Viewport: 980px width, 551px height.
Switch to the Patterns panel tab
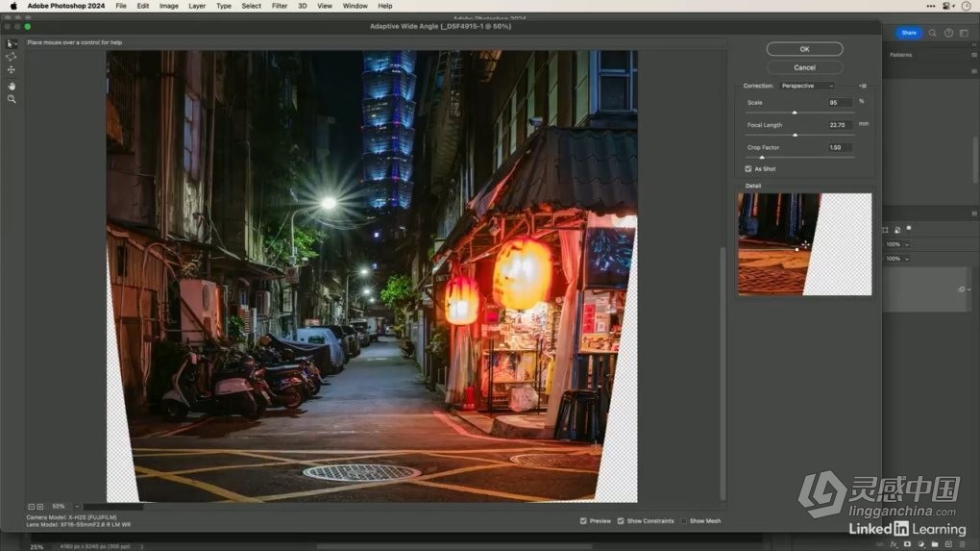click(x=900, y=55)
